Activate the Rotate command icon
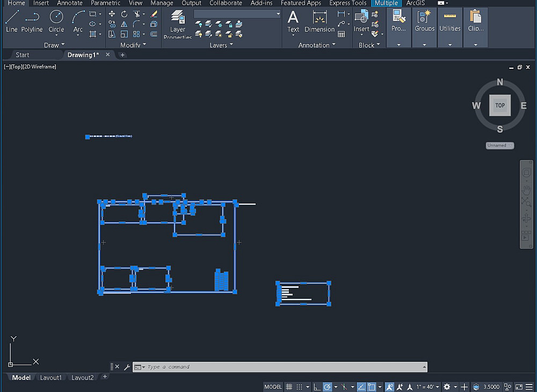Viewport: 537px width, 392px height. (x=124, y=14)
